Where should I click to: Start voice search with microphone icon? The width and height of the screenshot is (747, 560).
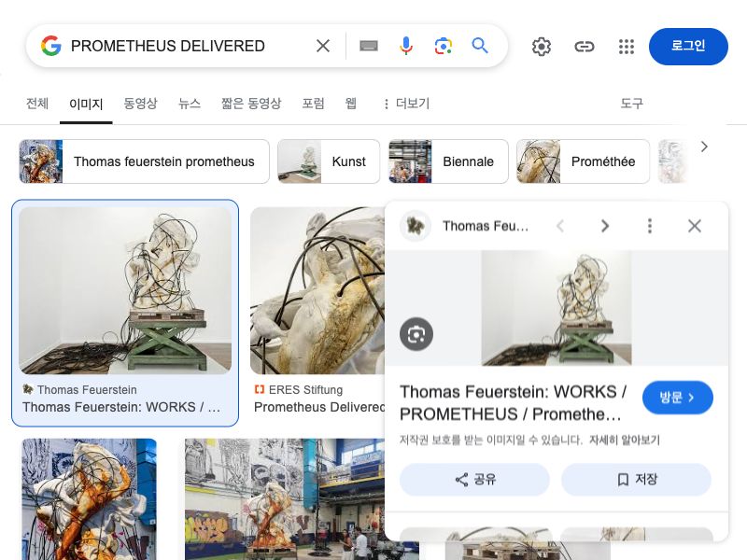click(x=406, y=46)
